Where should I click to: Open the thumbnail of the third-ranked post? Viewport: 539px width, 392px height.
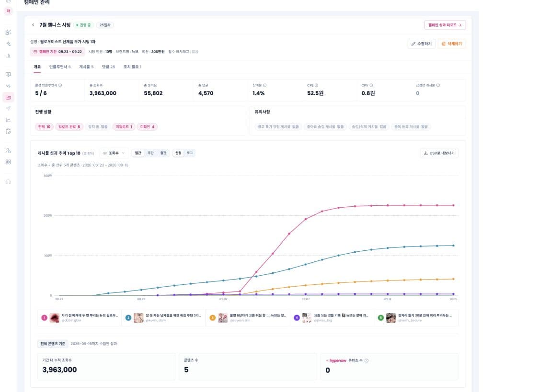coord(223,318)
